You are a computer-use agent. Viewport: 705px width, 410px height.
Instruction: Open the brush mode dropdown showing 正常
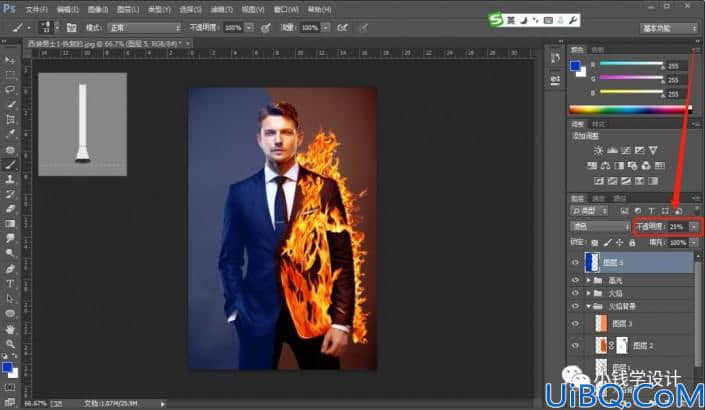click(144, 28)
